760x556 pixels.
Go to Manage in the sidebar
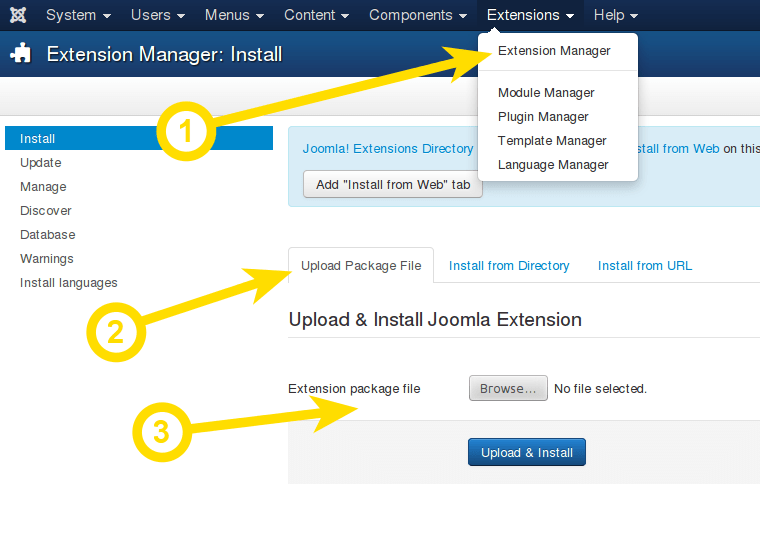coord(43,187)
